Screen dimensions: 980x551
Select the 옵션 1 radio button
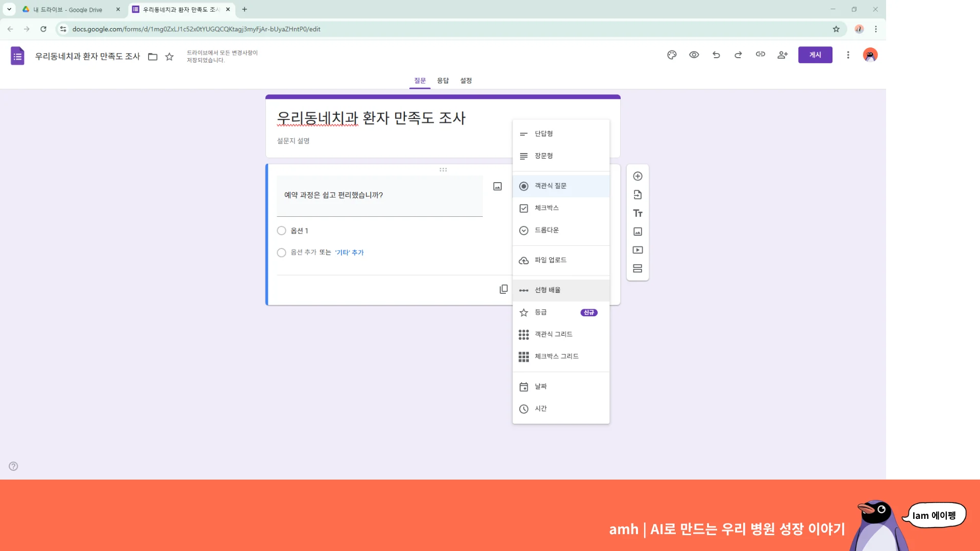tap(281, 230)
